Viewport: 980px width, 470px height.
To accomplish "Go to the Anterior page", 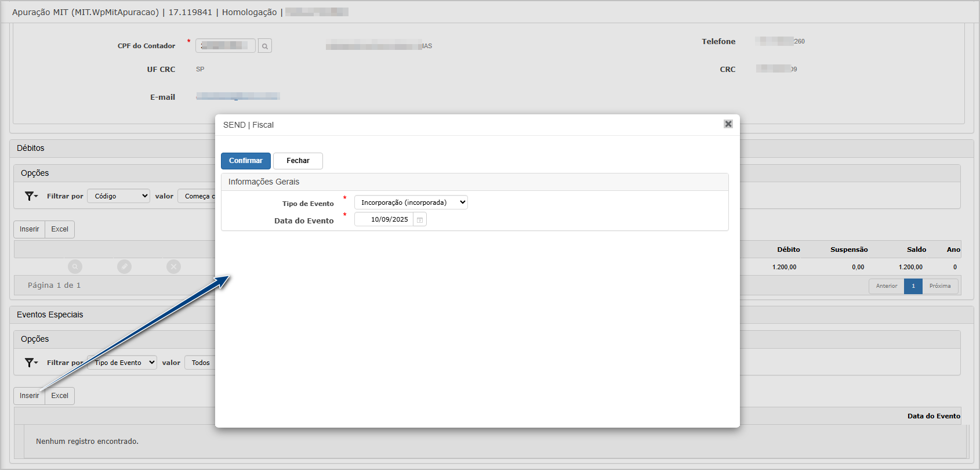I will [x=886, y=286].
